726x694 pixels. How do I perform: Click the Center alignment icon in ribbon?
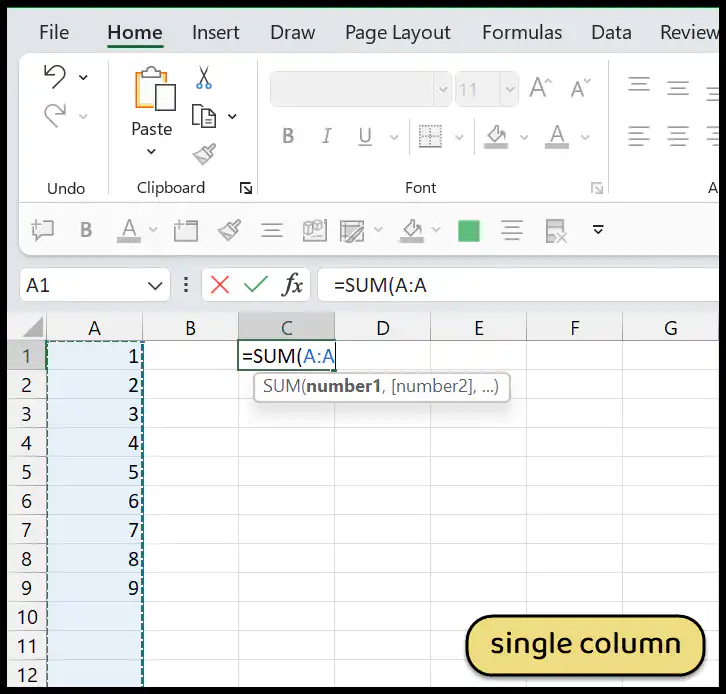click(x=678, y=136)
